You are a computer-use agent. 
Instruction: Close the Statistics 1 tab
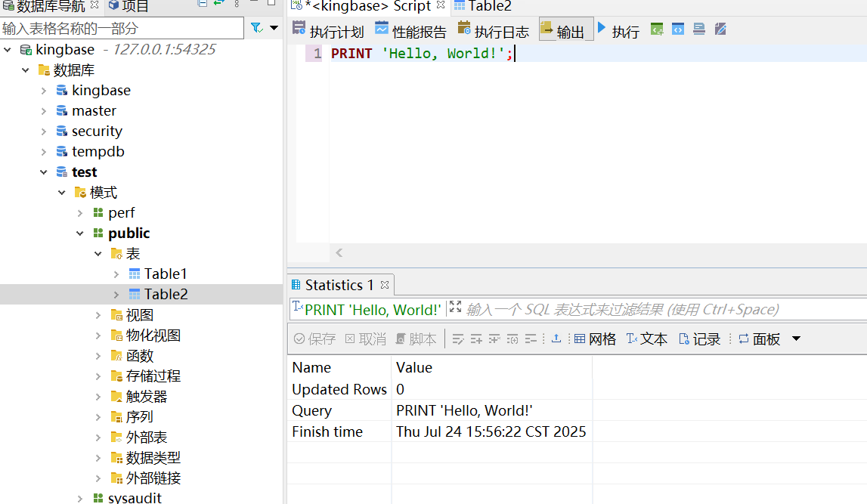(385, 285)
